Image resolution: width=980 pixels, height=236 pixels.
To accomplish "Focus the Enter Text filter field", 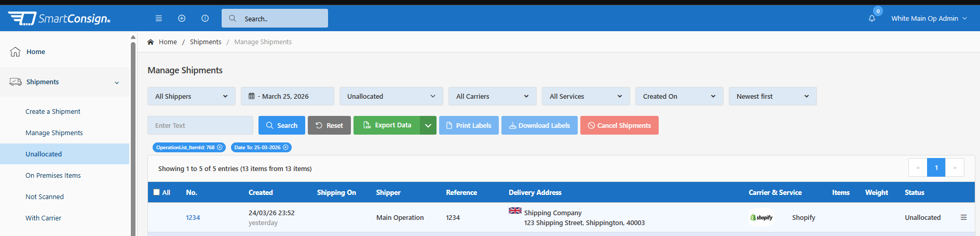I will tap(200, 125).
